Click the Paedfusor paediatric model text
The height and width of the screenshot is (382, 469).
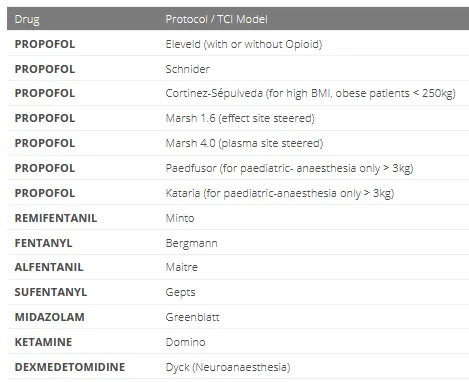(289, 168)
